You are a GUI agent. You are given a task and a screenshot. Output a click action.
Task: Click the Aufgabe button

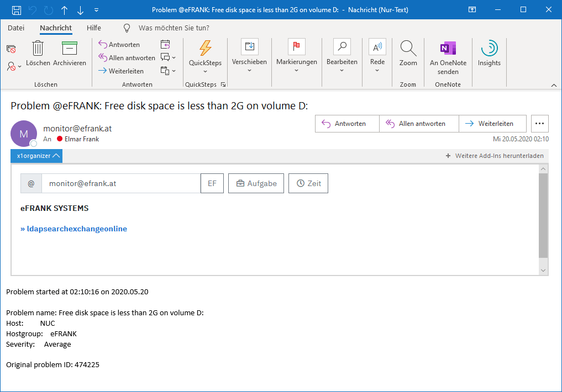pyautogui.click(x=256, y=183)
